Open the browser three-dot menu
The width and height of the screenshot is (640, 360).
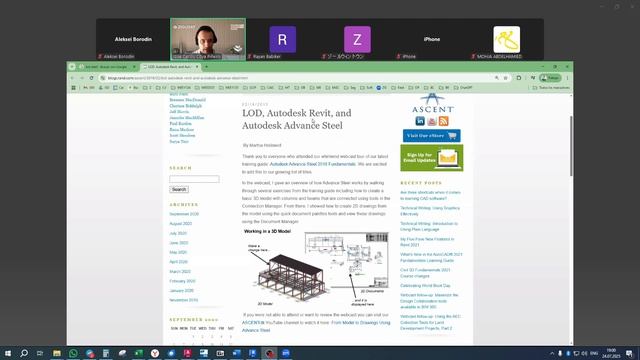567,78
